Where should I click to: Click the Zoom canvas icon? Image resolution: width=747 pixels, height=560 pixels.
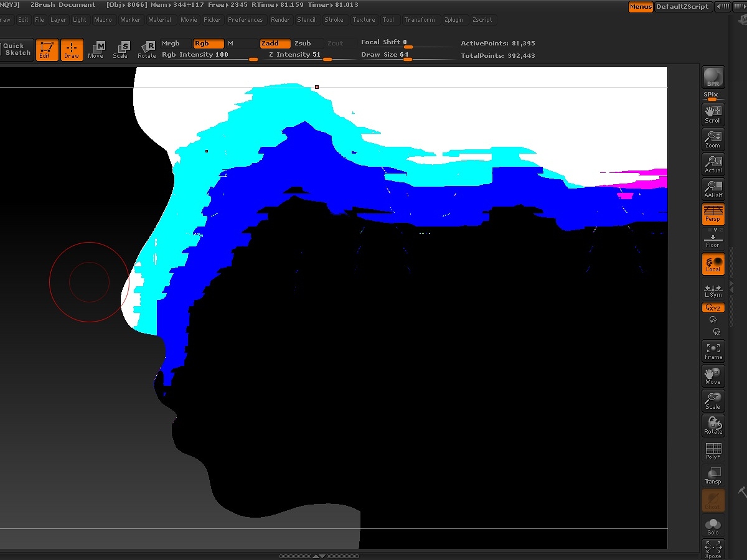tap(713, 139)
